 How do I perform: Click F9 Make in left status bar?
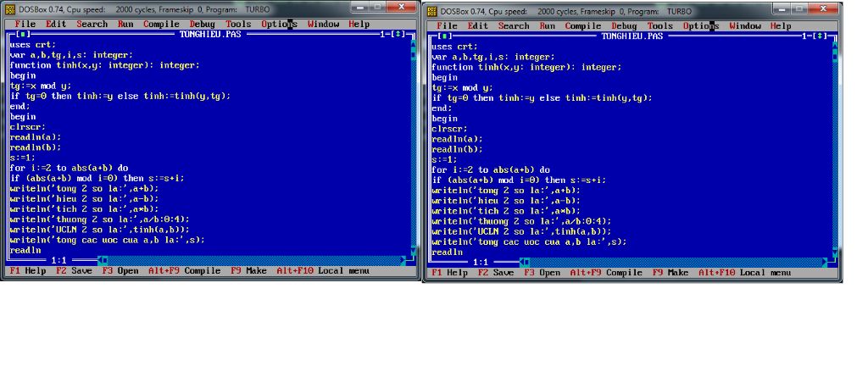pos(248,271)
